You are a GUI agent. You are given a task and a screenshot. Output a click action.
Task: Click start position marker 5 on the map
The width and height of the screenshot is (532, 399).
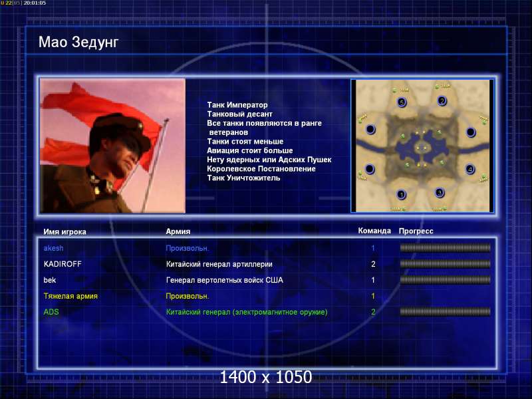pyautogui.click(x=402, y=102)
